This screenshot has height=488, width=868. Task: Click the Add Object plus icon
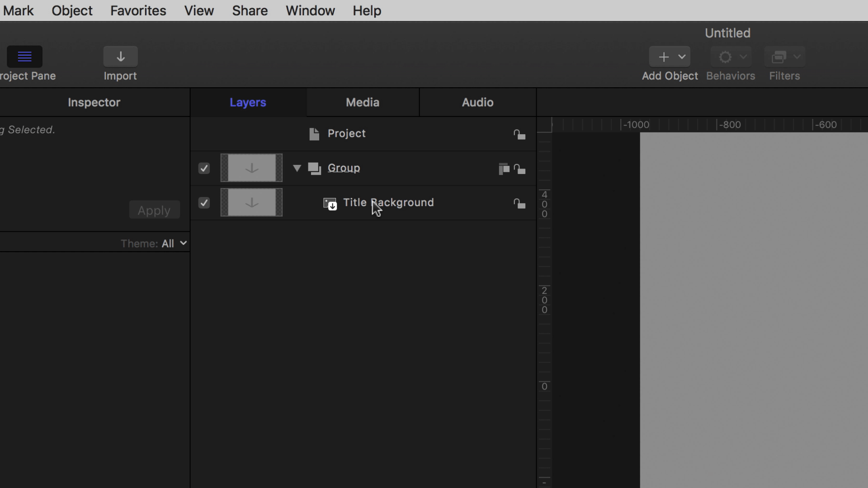pyautogui.click(x=664, y=57)
